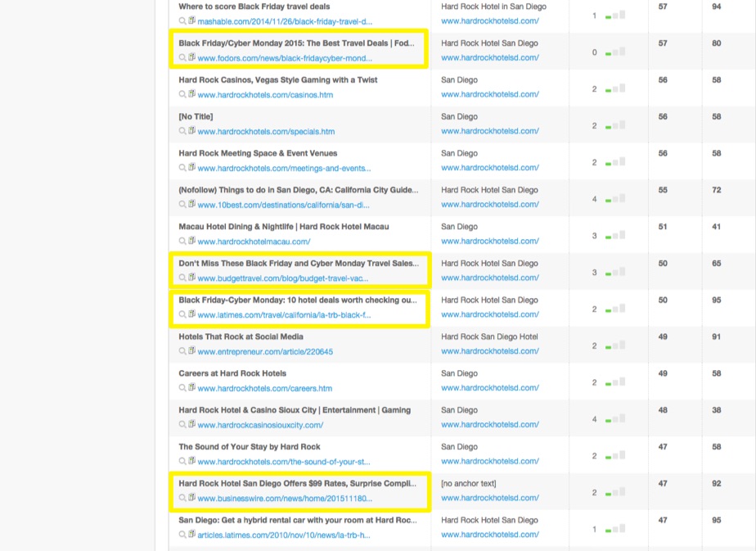Open the www.latimes.com/travel/california link
Screen dimensions: 756x551
pos(284,314)
